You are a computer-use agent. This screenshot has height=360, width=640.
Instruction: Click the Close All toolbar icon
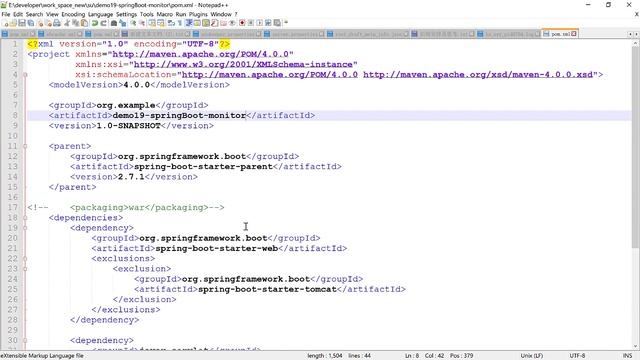tap(49, 23)
